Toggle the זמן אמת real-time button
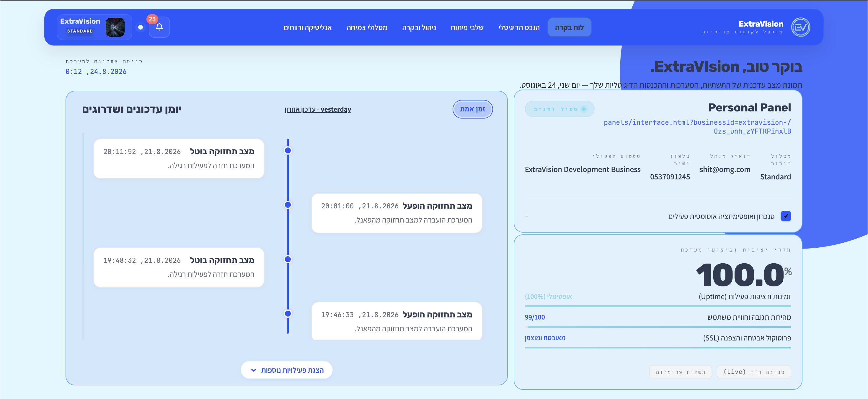868x399 pixels. point(472,109)
